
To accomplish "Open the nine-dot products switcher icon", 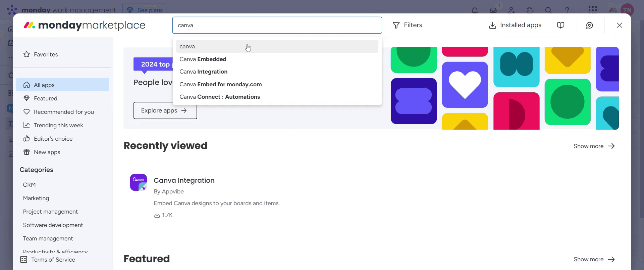I will point(593,10).
